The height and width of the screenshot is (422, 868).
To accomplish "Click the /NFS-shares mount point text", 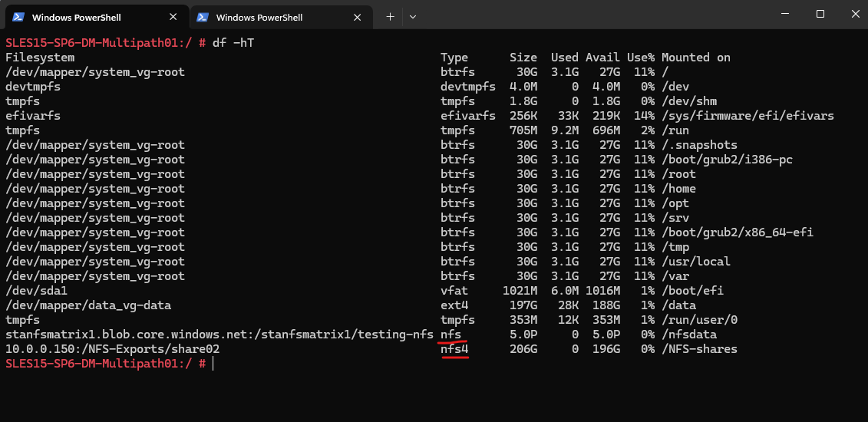I will tap(699, 350).
